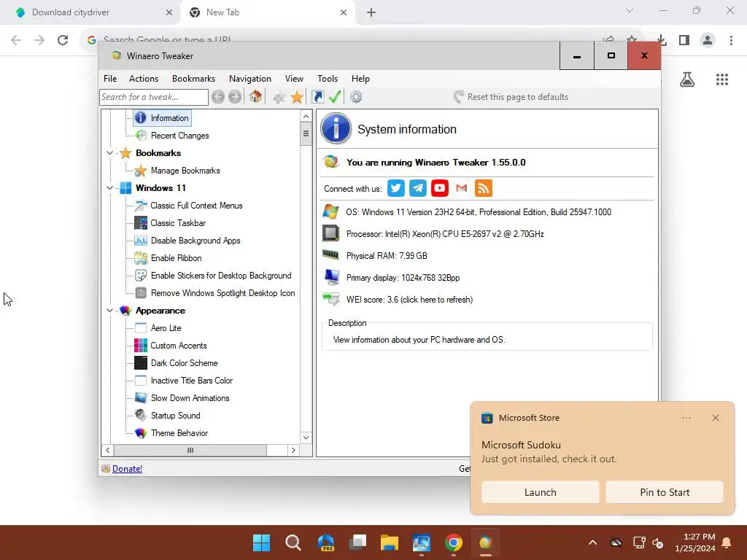Open Winaero Telegram channel icon
The image size is (747, 560).
coord(418,188)
